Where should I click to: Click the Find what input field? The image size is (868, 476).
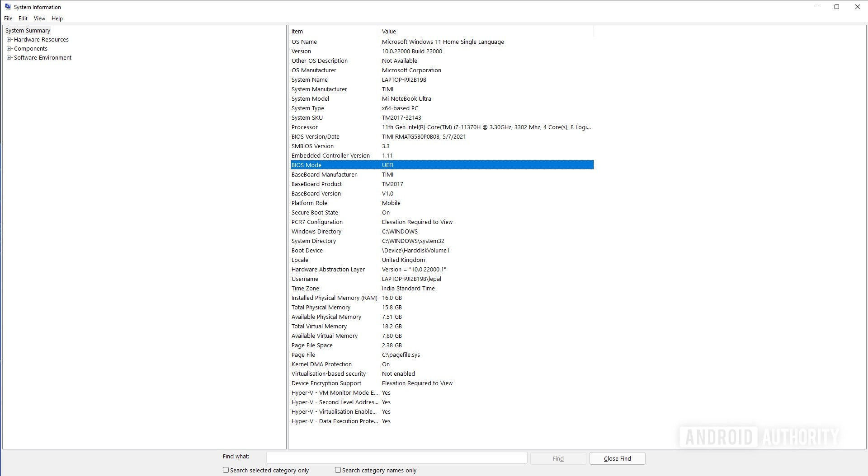pyautogui.click(x=396, y=458)
